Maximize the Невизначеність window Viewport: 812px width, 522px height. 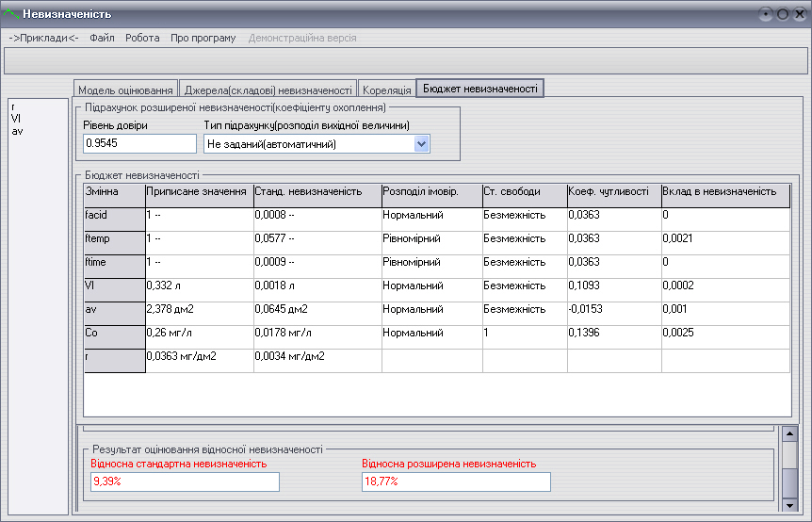pyautogui.click(x=783, y=14)
